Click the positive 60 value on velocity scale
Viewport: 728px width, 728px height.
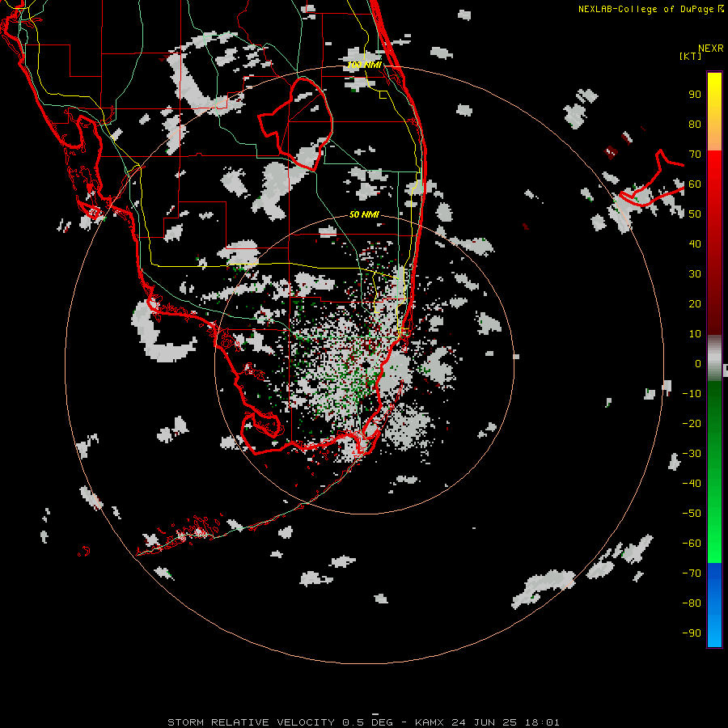(x=695, y=184)
